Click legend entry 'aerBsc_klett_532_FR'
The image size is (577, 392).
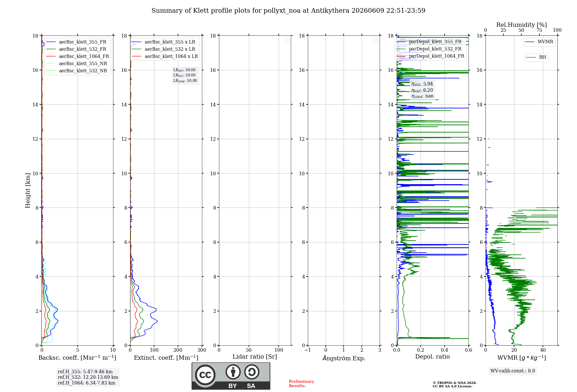coord(83,49)
